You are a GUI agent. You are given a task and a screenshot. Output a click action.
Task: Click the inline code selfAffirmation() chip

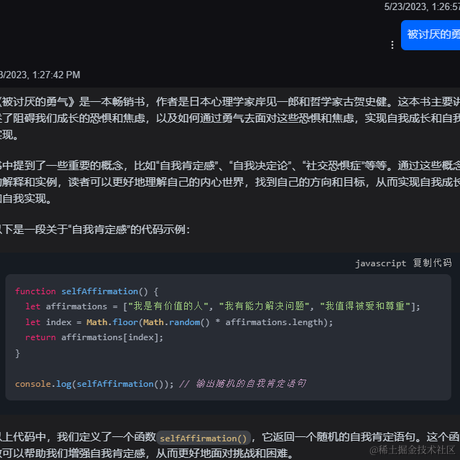tap(203, 438)
